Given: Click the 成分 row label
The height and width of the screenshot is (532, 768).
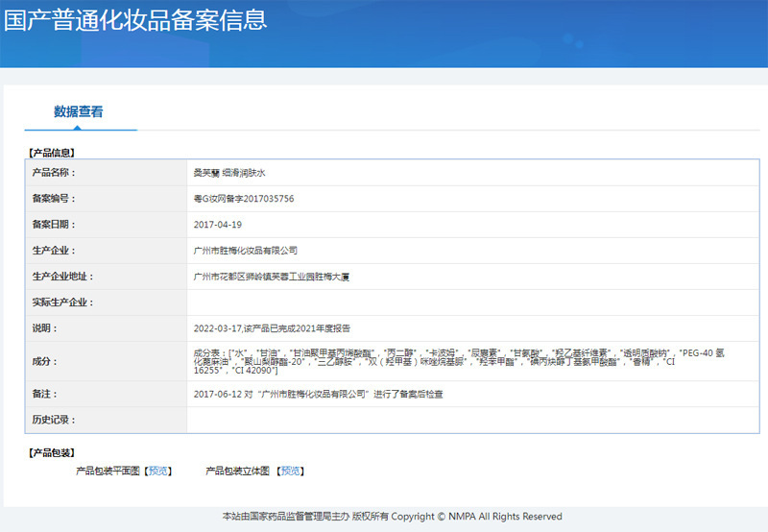Looking at the screenshot, I should click(x=44, y=361).
